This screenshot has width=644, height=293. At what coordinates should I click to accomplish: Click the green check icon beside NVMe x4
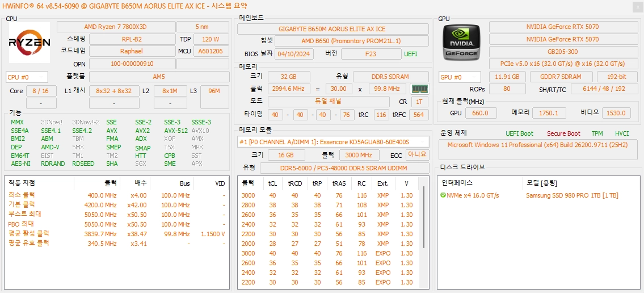(x=443, y=195)
